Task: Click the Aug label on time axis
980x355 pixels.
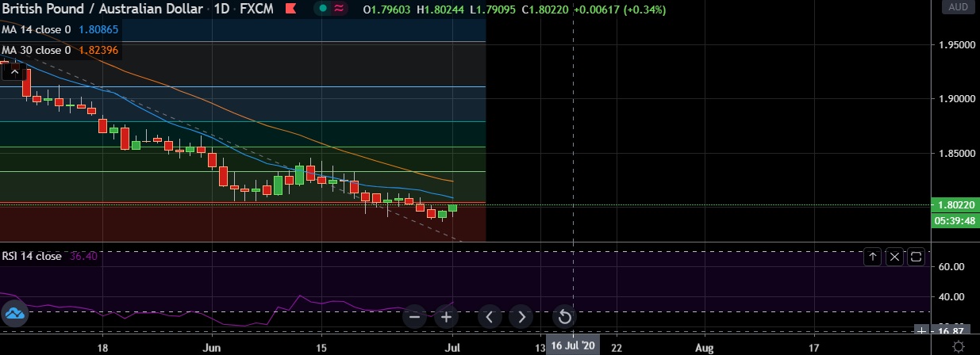Action: click(x=705, y=347)
